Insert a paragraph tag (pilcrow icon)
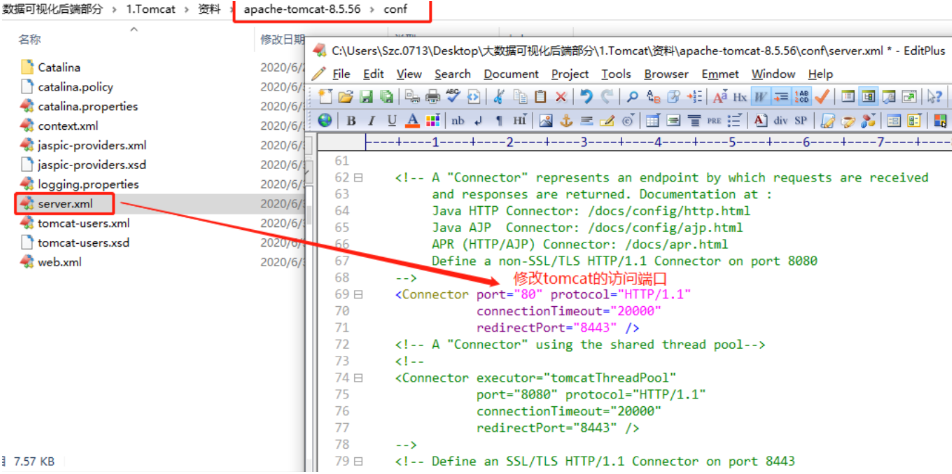This screenshot has height=474, width=952. click(499, 120)
